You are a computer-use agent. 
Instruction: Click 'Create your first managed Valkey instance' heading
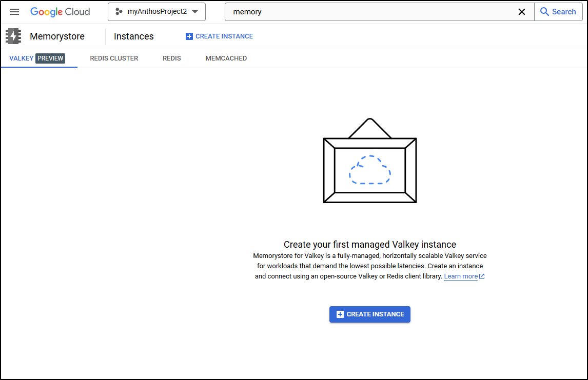(x=370, y=245)
